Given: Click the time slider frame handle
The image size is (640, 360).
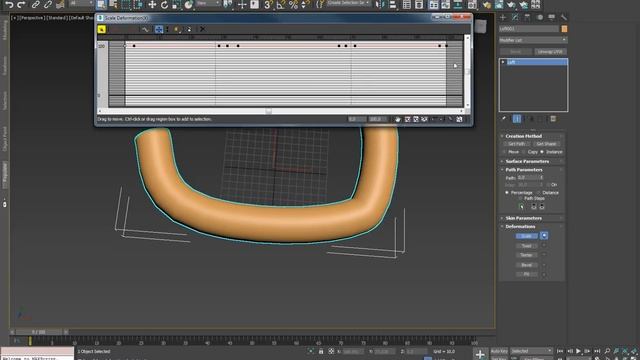Looking at the screenshot, I should (39, 332).
